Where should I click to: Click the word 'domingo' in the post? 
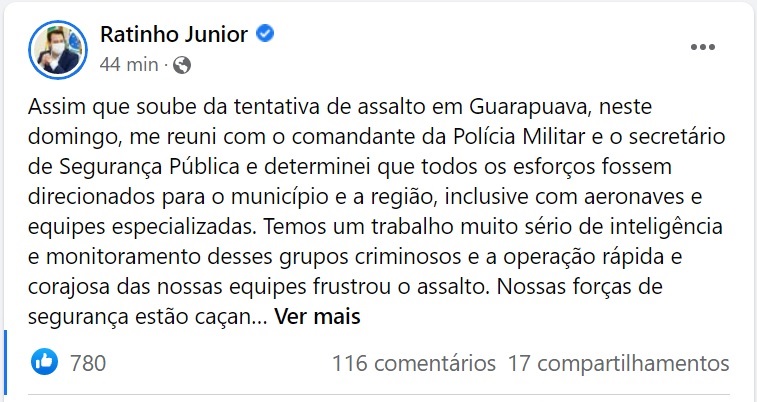(x=71, y=135)
